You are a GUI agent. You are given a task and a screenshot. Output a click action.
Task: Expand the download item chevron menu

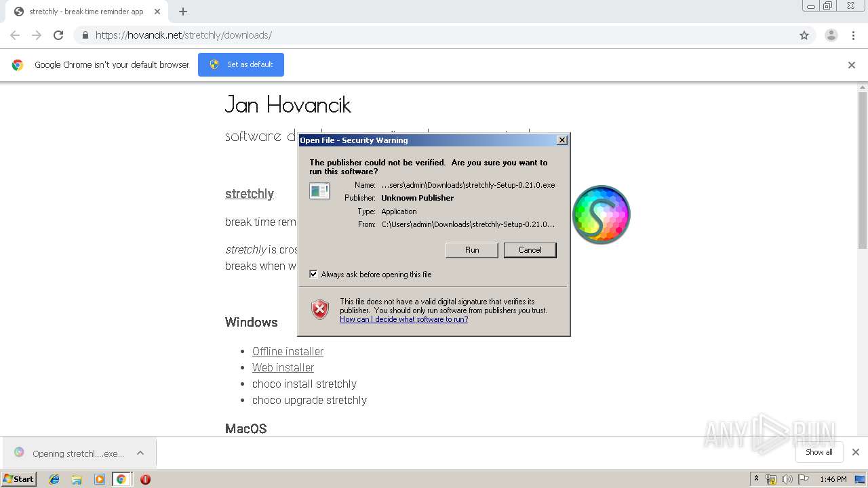(140, 453)
